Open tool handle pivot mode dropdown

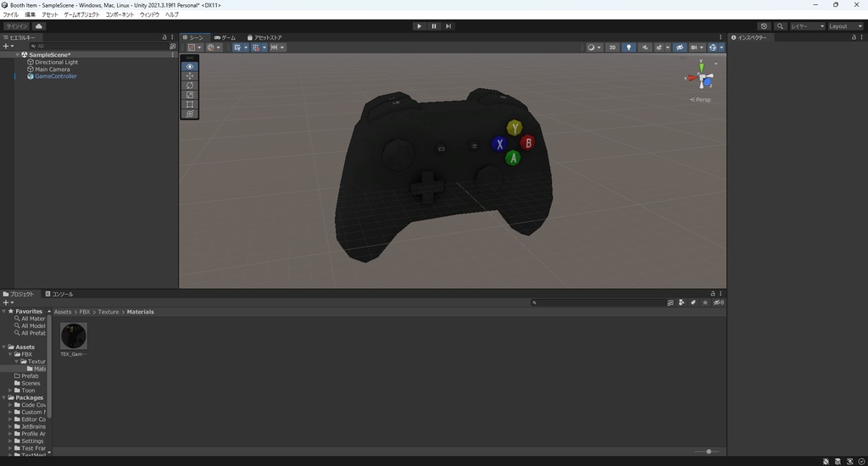point(195,47)
